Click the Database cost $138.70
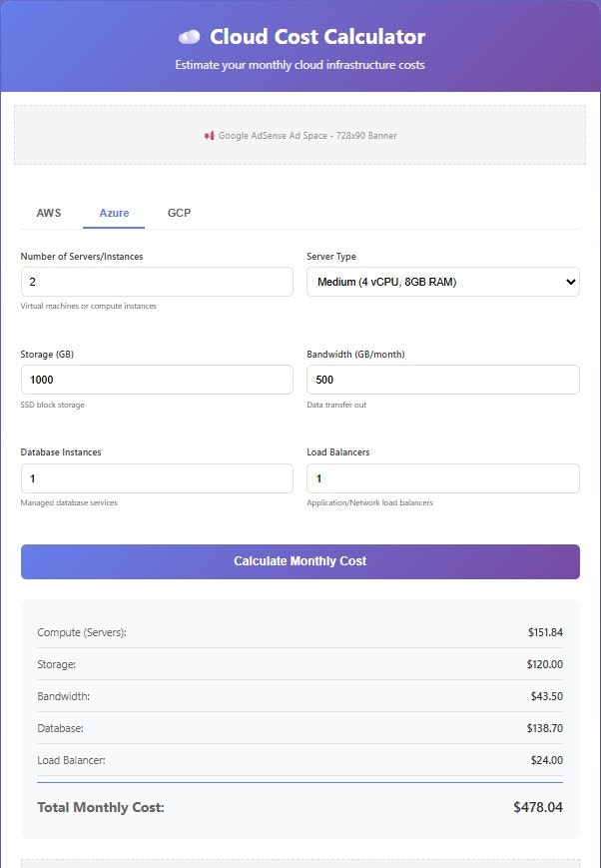Image resolution: width=601 pixels, height=868 pixels. 544,728
